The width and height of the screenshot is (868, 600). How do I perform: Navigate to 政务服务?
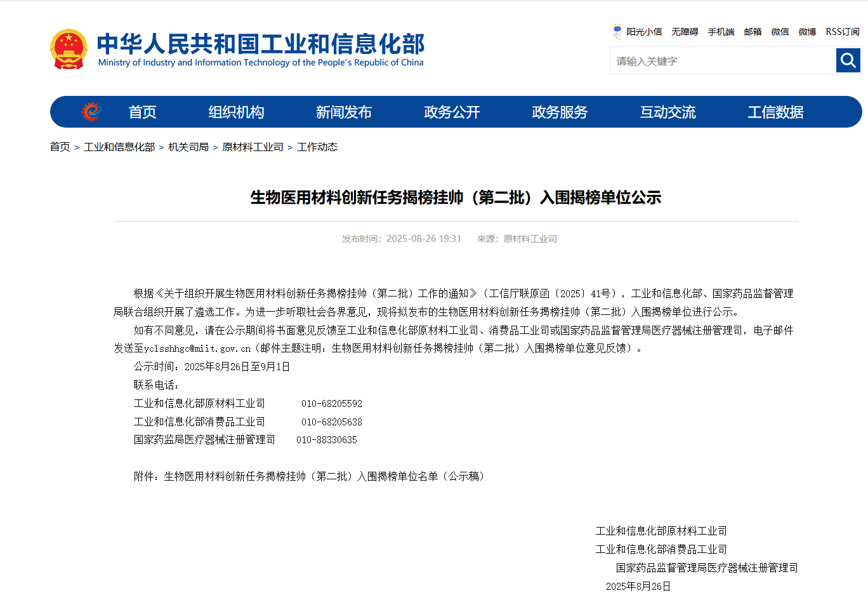point(560,112)
